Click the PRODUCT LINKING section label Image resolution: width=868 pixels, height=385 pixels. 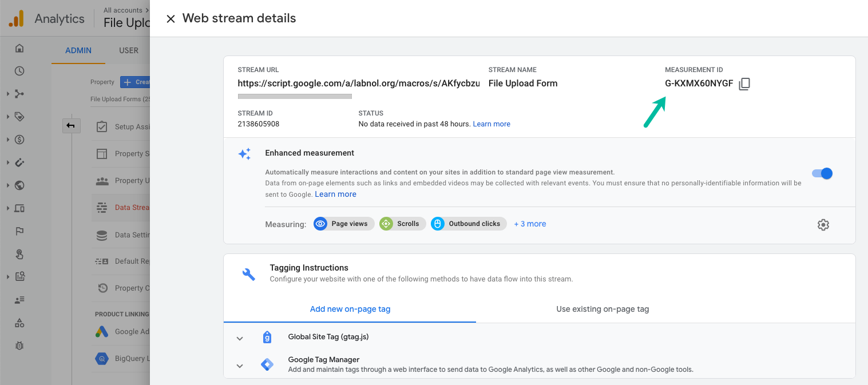[122, 314]
